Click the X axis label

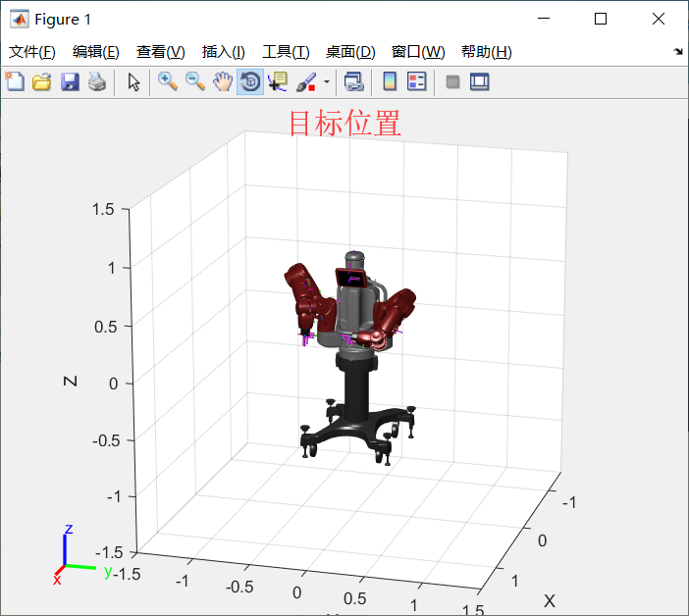click(550, 600)
